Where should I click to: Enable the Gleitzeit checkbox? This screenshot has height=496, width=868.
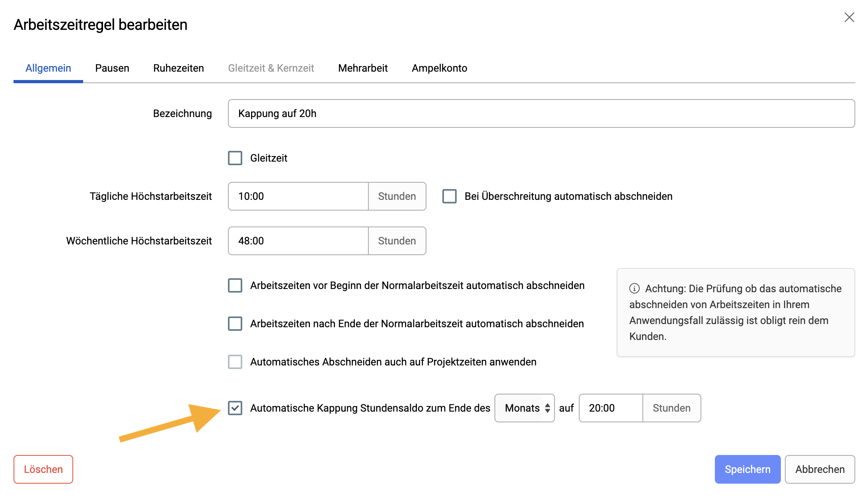click(x=235, y=158)
